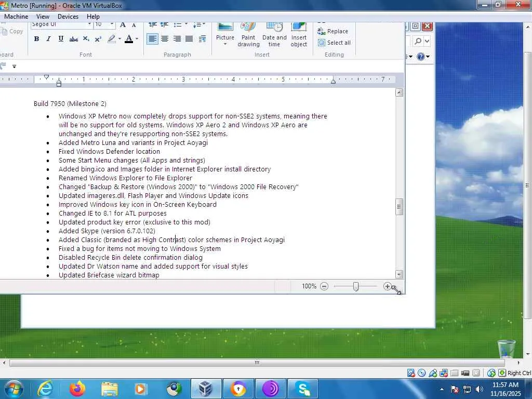Decrease paragraph indent
Image resolution: width=532 pixels, height=399 pixels.
coord(153,25)
